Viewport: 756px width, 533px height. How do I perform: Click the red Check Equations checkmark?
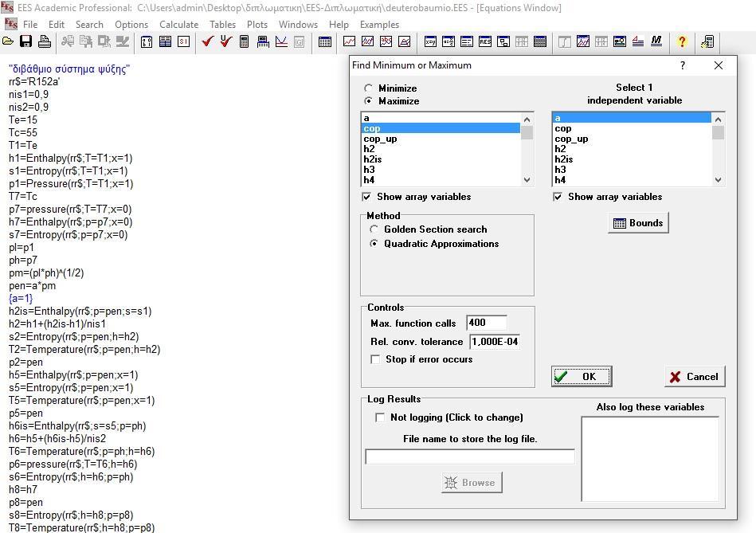(207, 42)
